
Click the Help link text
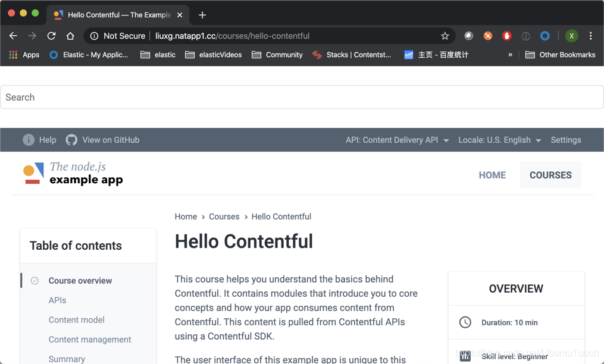[x=48, y=140]
